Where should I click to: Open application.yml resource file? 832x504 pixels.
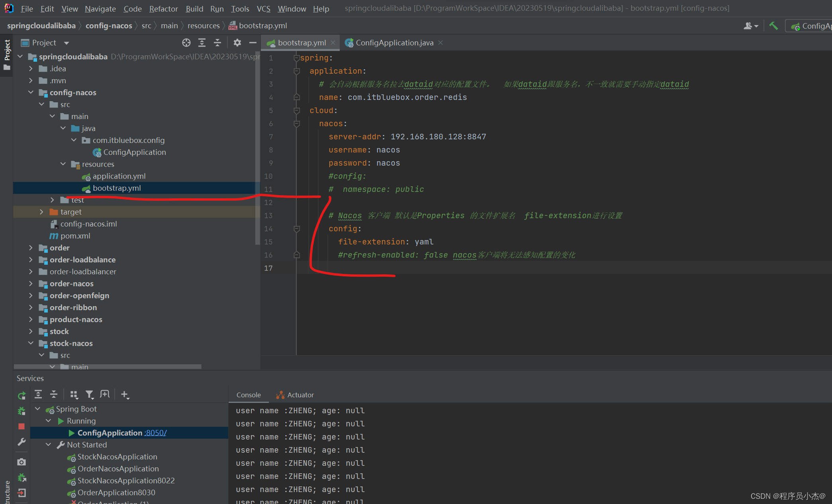pos(119,175)
